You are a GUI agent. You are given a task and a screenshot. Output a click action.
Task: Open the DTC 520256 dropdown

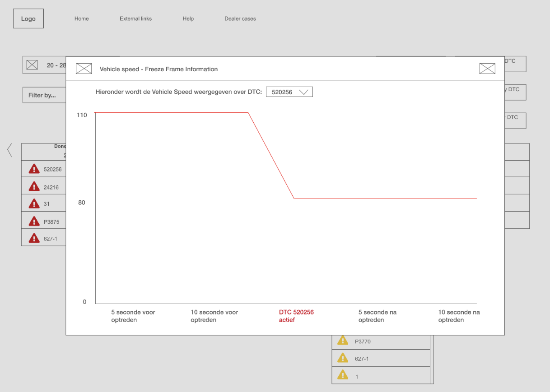[x=289, y=92]
